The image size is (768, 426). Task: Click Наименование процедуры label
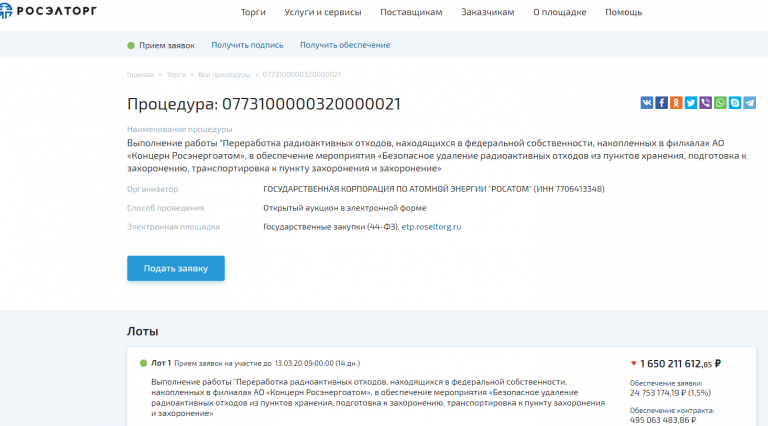pyautogui.click(x=179, y=129)
